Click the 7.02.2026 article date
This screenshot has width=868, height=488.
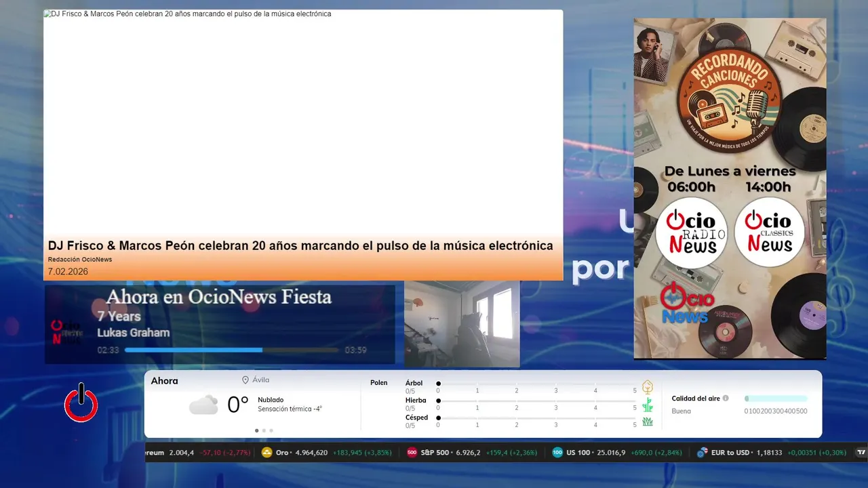(68, 272)
